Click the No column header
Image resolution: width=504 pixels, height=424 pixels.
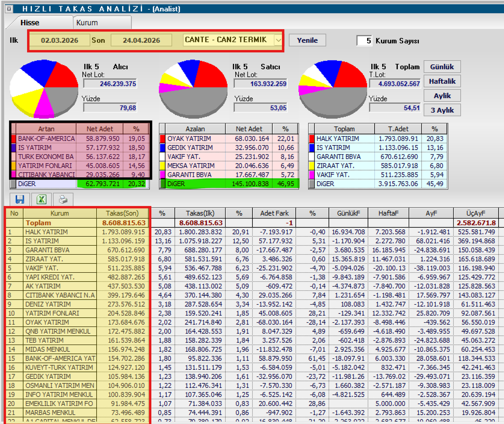[14, 213]
